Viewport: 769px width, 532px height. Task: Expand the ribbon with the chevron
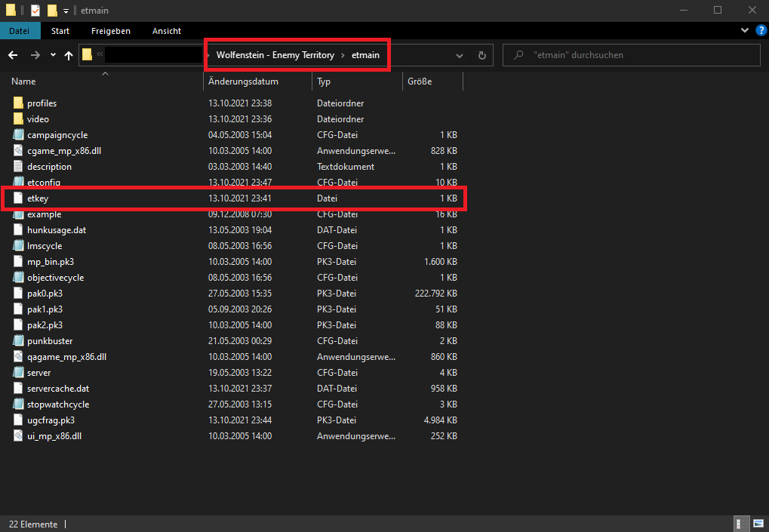tap(743, 31)
